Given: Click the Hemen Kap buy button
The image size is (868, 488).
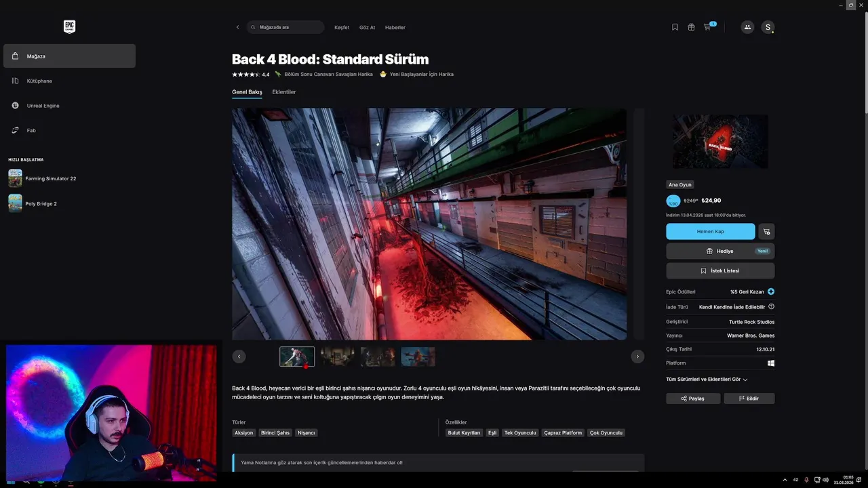Looking at the screenshot, I should pos(710,232).
